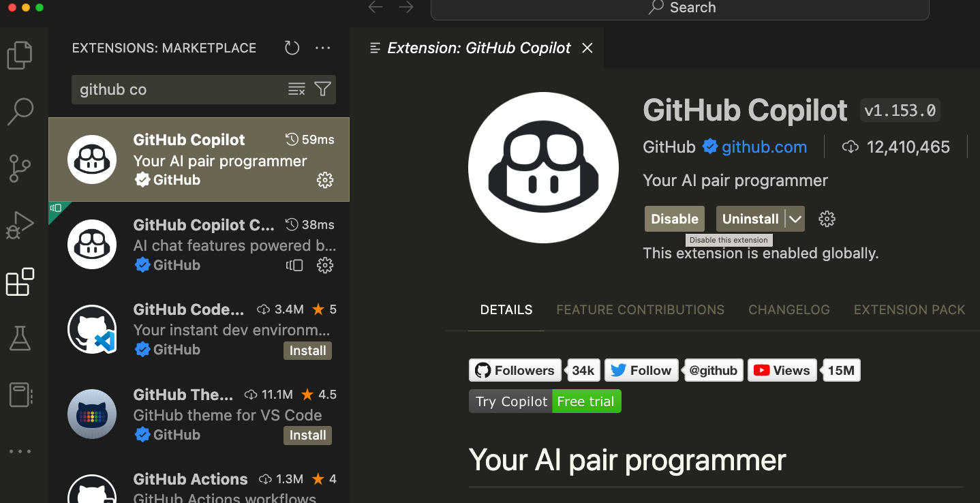The height and width of the screenshot is (503, 980).
Task: Click the extensions search input field
Action: tap(177, 89)
